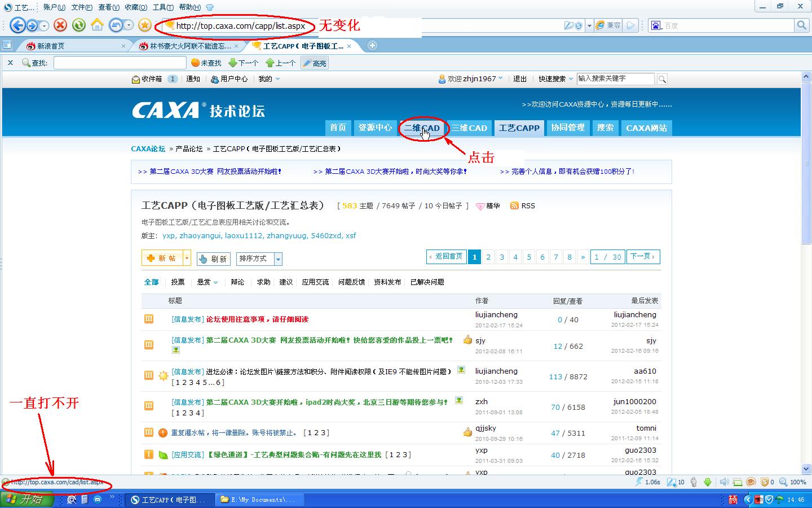The image size is (812, 508).
Task: Click the green Refresh page icon
Action: coord(79,25)
